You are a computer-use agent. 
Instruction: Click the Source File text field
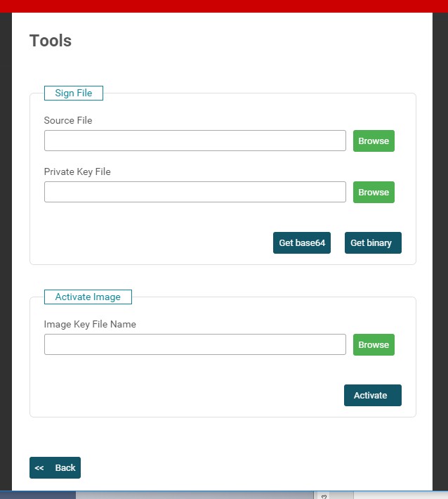(195, 141)
